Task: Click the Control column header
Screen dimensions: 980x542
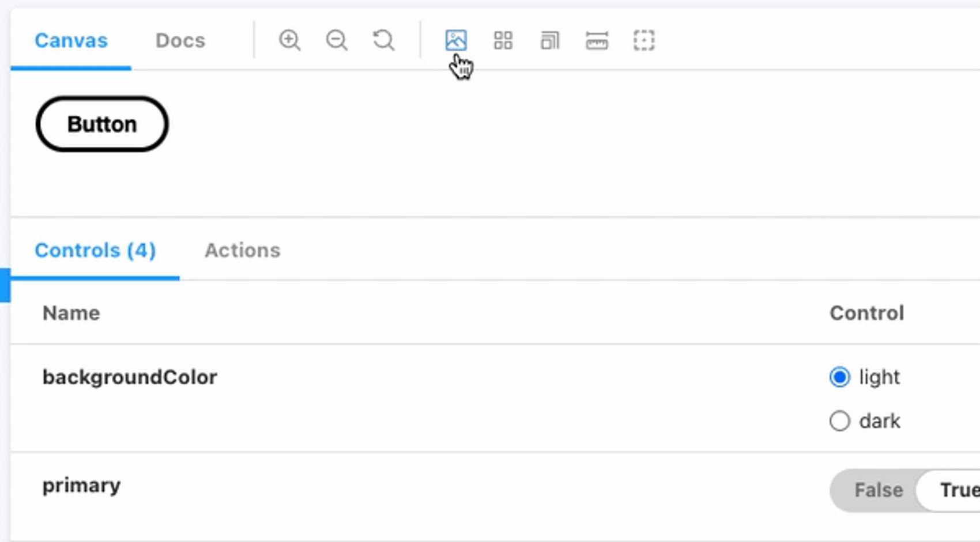Action: 867,313
